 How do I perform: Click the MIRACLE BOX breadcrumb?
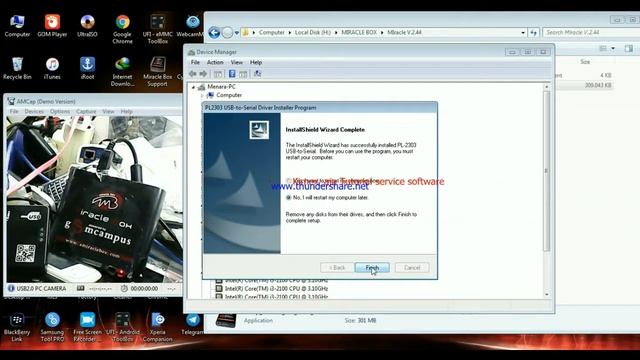point(359,32)
